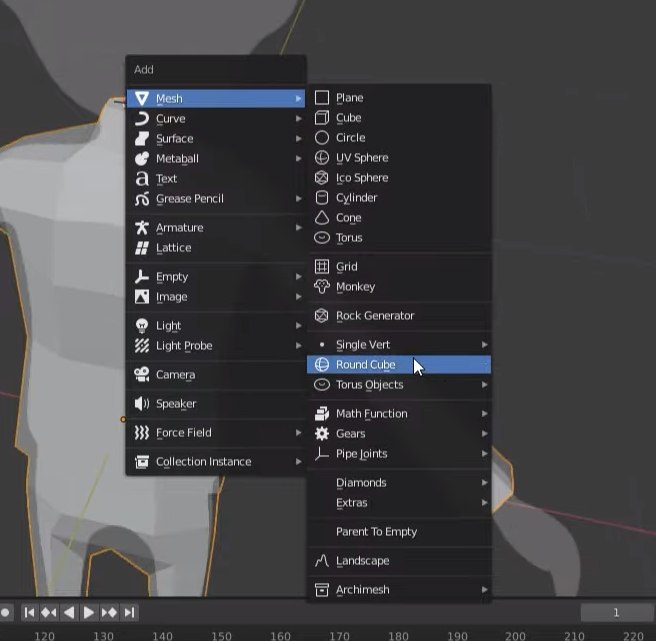Screen dimensions: 656x641
Task: Jump to previous keyframe
Action: click(x=49, y=613)
